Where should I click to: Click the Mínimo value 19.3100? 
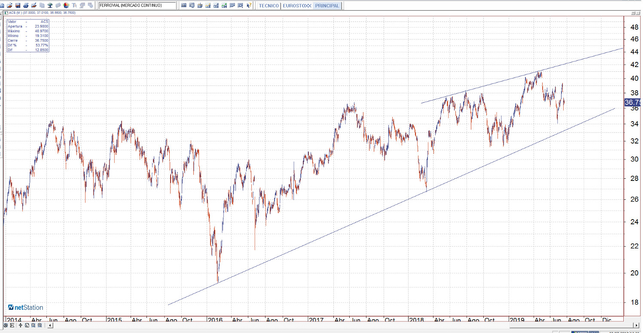coord(42,36)
